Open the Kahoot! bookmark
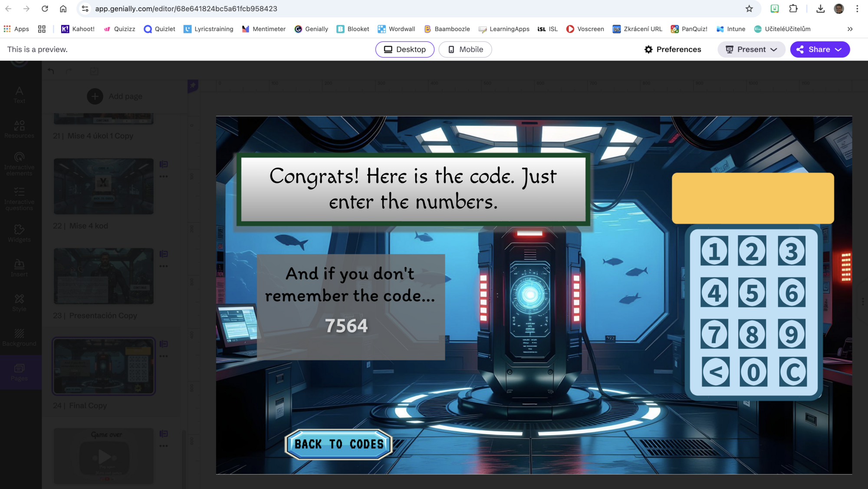Viewport: 868px width, 489px height. pos(78,29)
